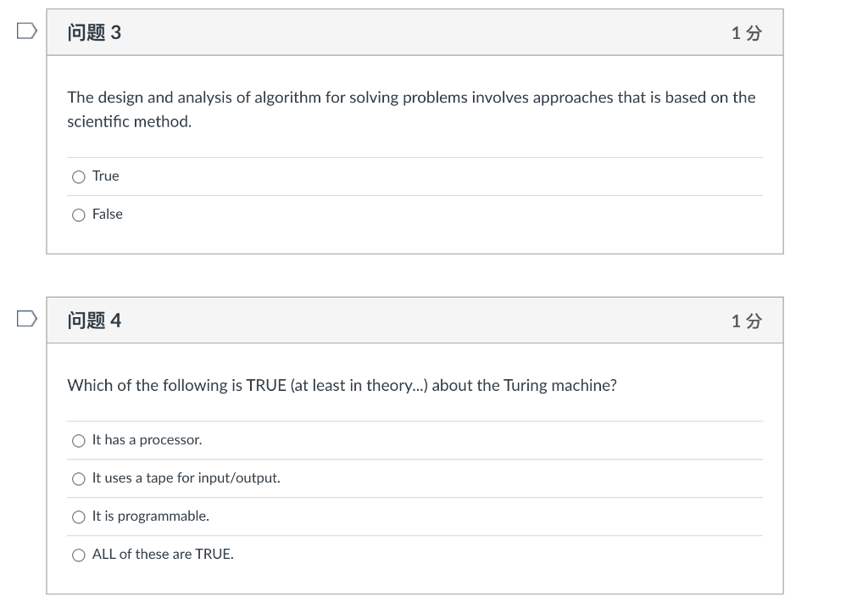
Task: Click the "It uses a tape for input/output." text
Action: (x=186, y=478)
